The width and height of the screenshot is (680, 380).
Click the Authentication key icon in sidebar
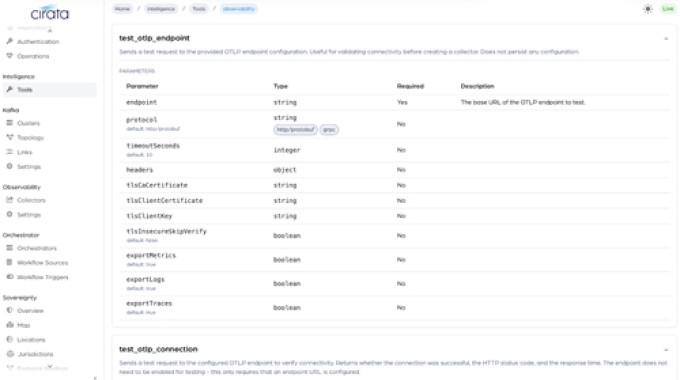point(10,42)
